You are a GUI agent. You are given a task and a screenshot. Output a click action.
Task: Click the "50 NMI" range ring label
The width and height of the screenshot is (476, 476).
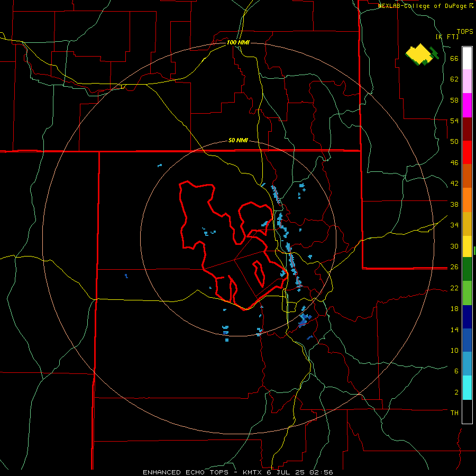[238, 140]
